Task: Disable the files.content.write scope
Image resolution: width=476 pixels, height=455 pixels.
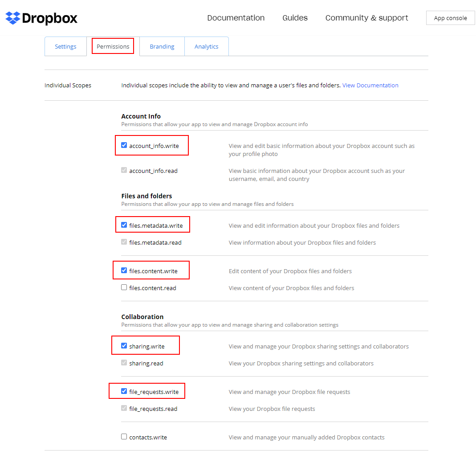Action: pos(124,271)
